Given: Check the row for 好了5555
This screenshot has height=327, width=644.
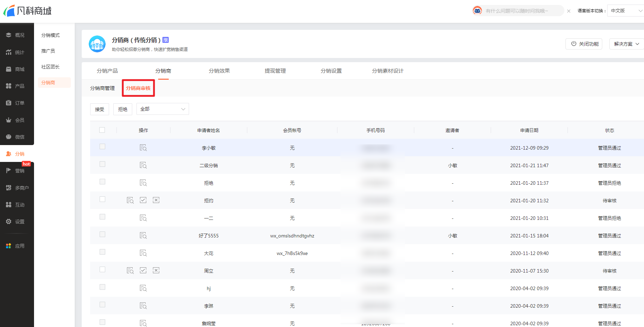Looking at the screenshot, I should tap(102, 234).
